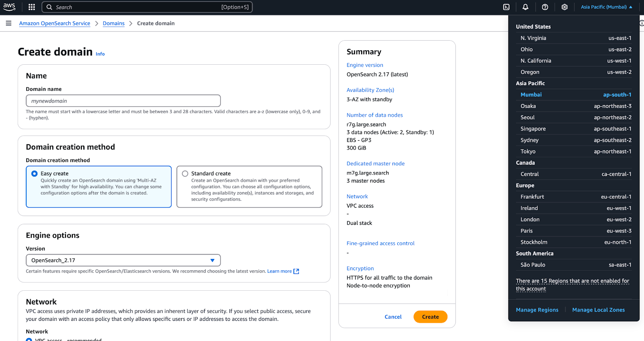The image size is (644, 341).
Task: Select Frankfurt eu-central-1 region
Action: tap(576, 197)
